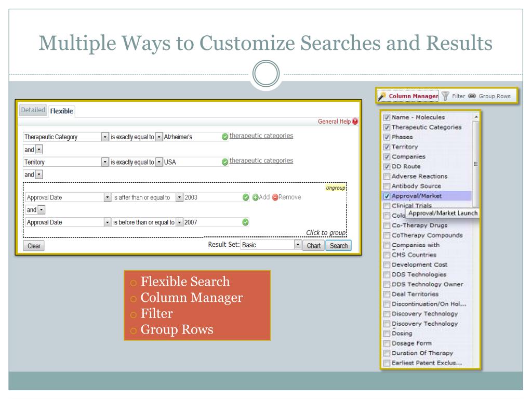Uncheck the Territory column checkbox

[387, 147]
